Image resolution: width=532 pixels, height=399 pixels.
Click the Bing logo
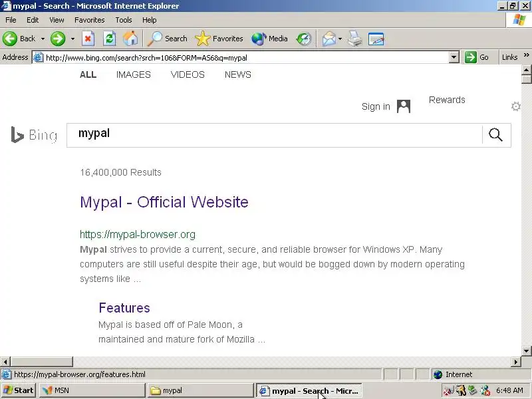[34, 135]
